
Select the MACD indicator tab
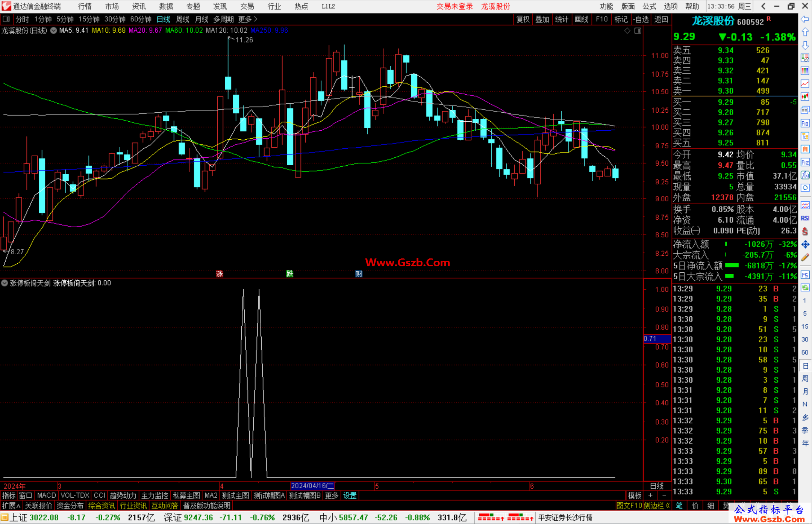[47, 495]
